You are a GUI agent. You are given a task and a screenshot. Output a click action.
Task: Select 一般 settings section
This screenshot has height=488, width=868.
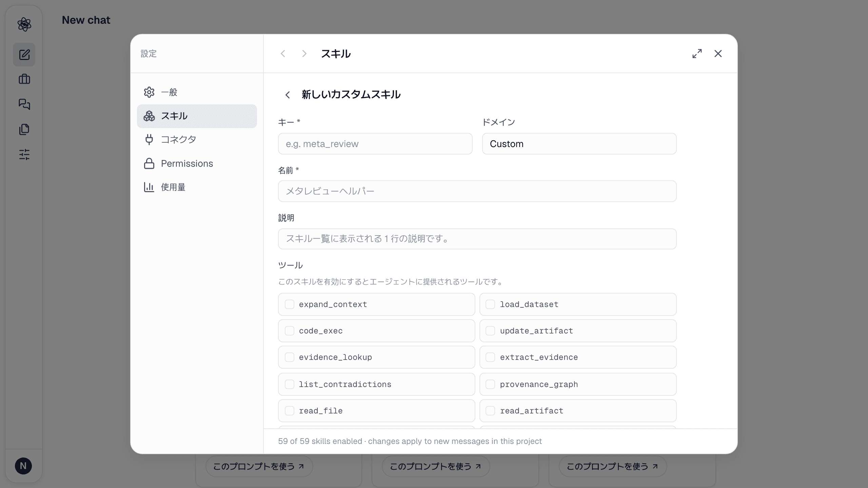pos(197,92)
